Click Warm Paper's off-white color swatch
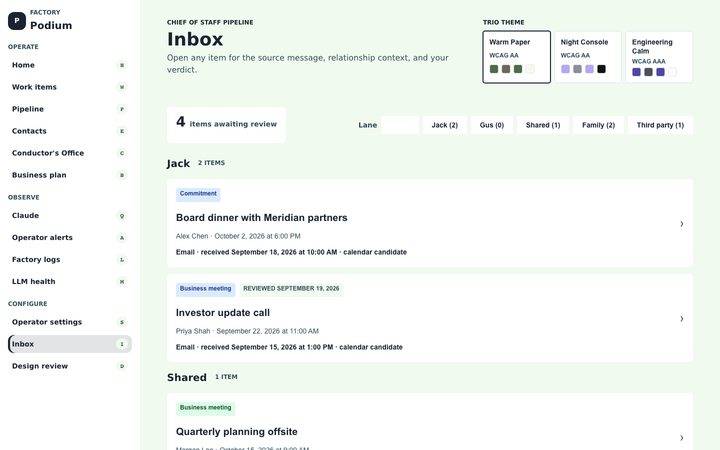Viewport: 720px width, 450px height. coord(530,69)
